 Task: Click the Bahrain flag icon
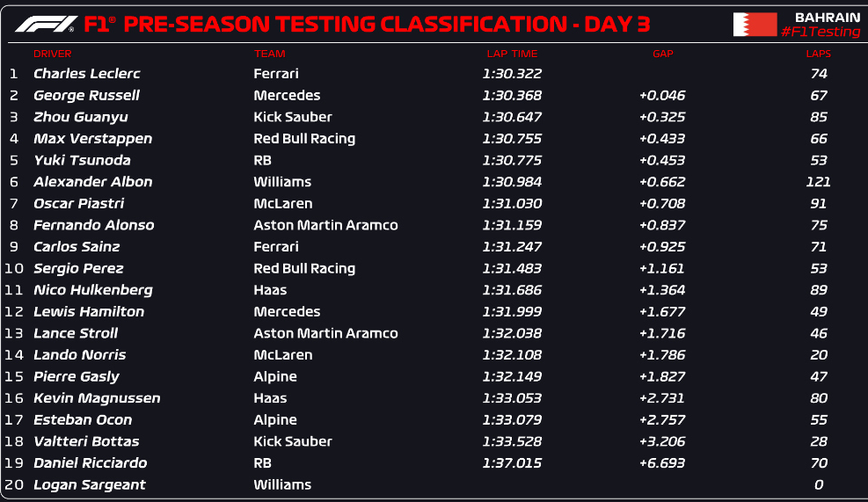[755, 25]
